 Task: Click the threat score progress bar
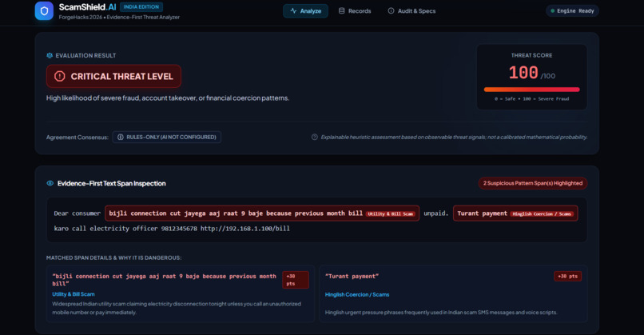(531, 90)
